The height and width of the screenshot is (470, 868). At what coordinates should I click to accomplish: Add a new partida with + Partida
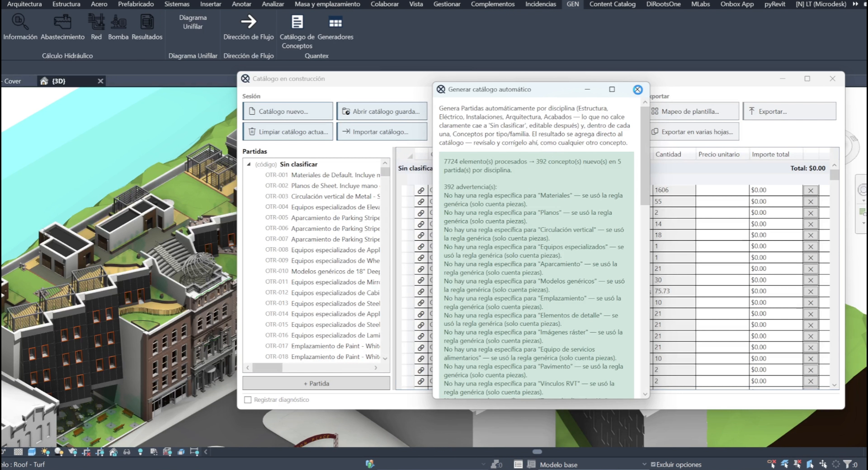pyautogui.click(x=316, y=383)
